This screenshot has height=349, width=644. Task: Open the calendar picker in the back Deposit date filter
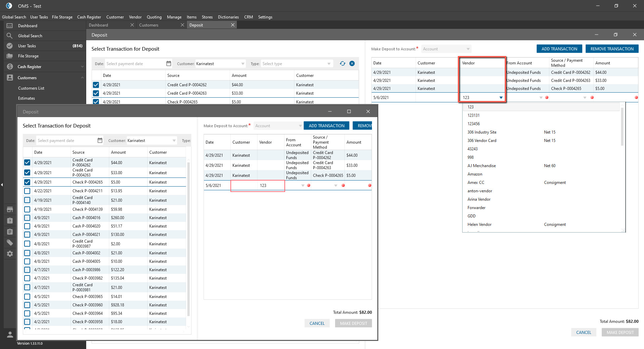[169, 63]
